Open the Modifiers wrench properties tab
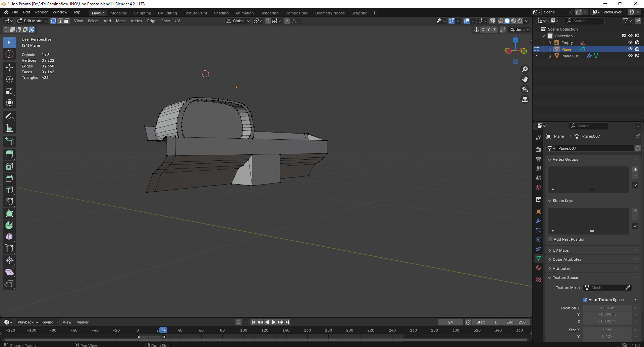This screenshot has height=347, width=644. [538, 221]
